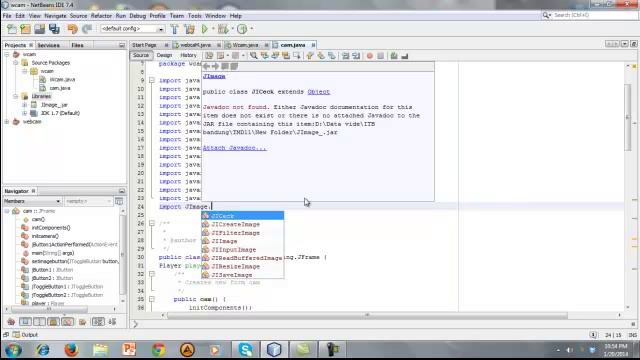Click the New Project toolbar icon
Viewport: 640px width, 360px height.
click(x=26, y=29)
